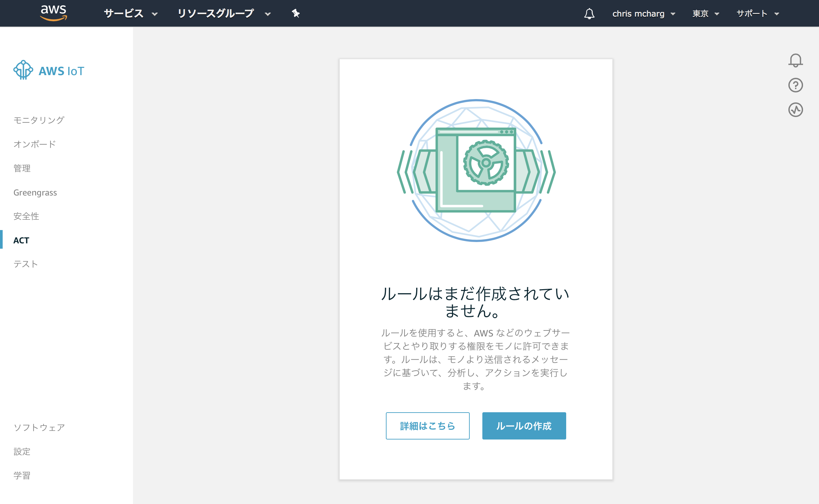The height and width of the screenshot is (504, 819).
Task: Open the Greengrass sidebar section
Action: tap(35, 192)
